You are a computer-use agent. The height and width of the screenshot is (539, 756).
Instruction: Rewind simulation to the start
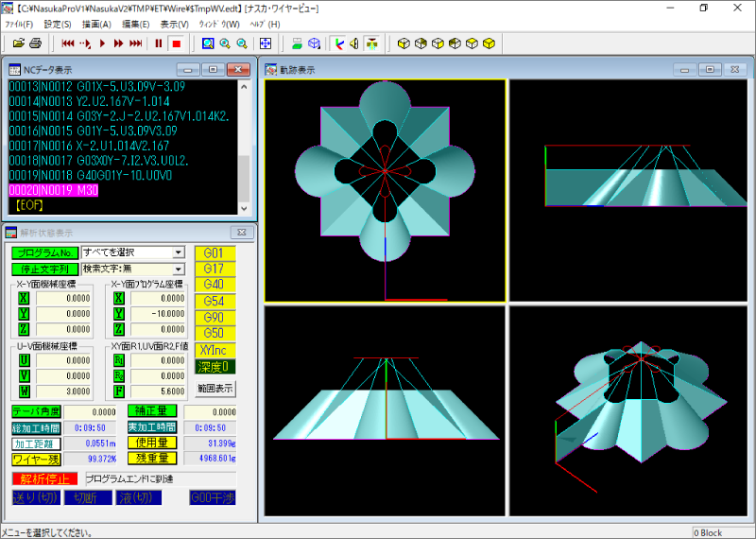coord(68,43)
